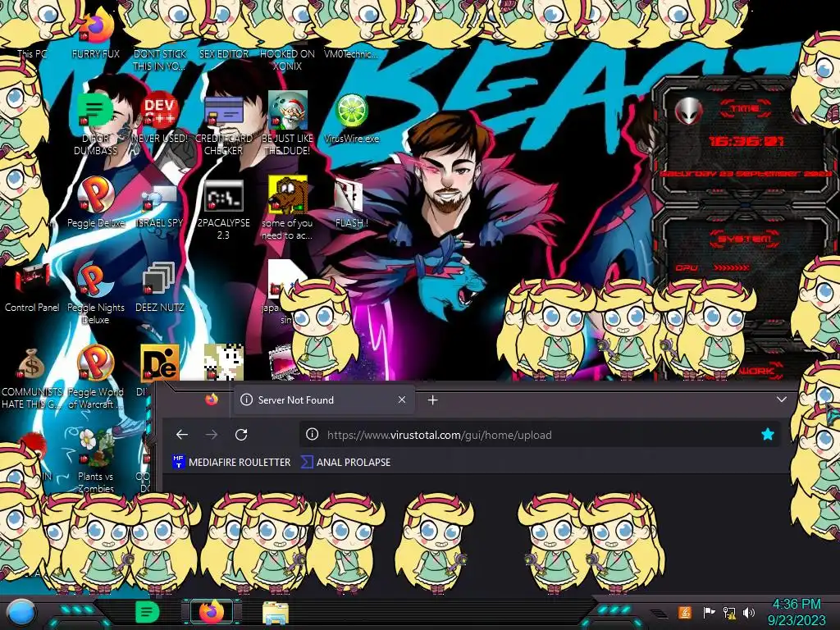Image resolution: width=840 pixels, height=630 pixels.
Task: Click the Firefox icon left of tabs
Action: click(x=211, y=399)
